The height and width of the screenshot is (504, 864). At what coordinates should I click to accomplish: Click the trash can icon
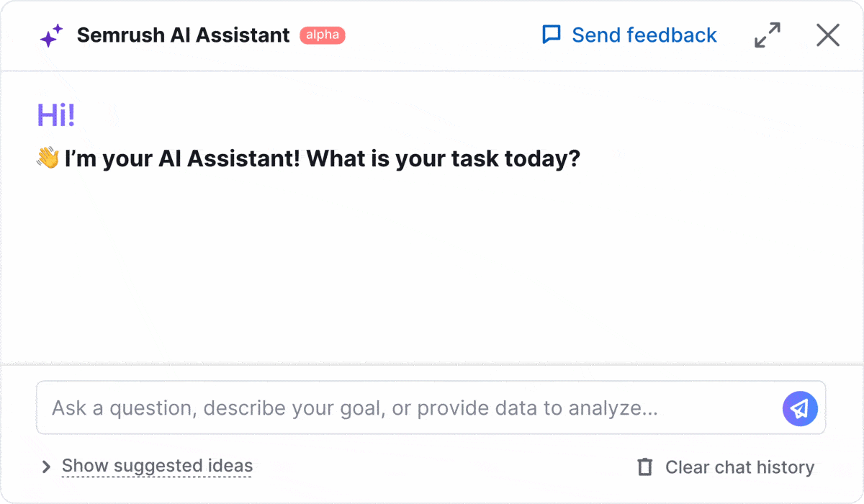(x=645, y=467)
